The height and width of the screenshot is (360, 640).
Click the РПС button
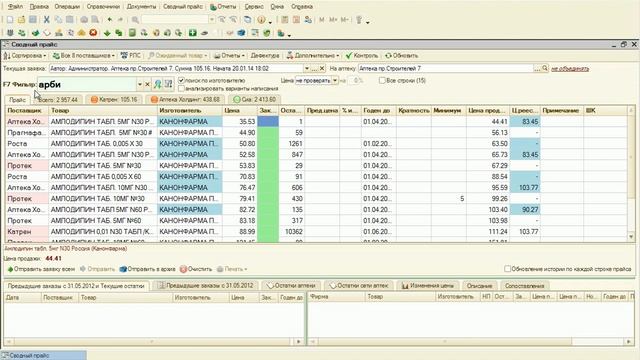131,56
